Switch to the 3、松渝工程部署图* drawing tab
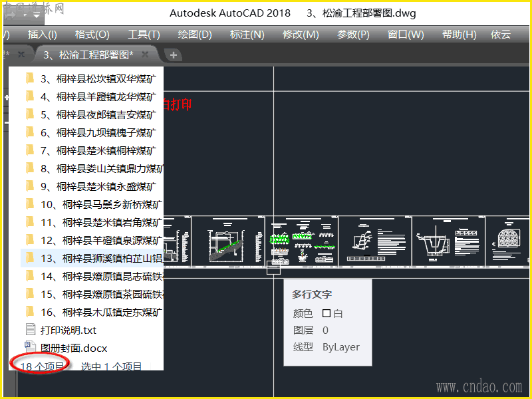 pos(88,55)
